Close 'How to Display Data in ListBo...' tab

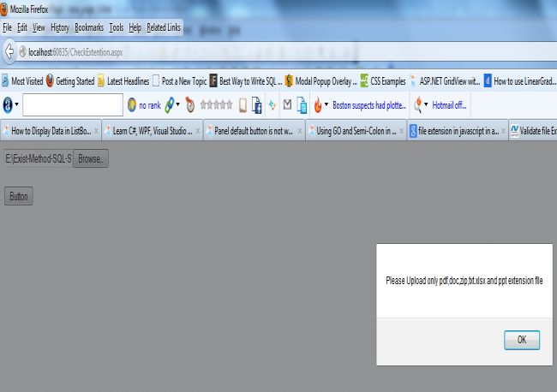(x=96, y=131)
